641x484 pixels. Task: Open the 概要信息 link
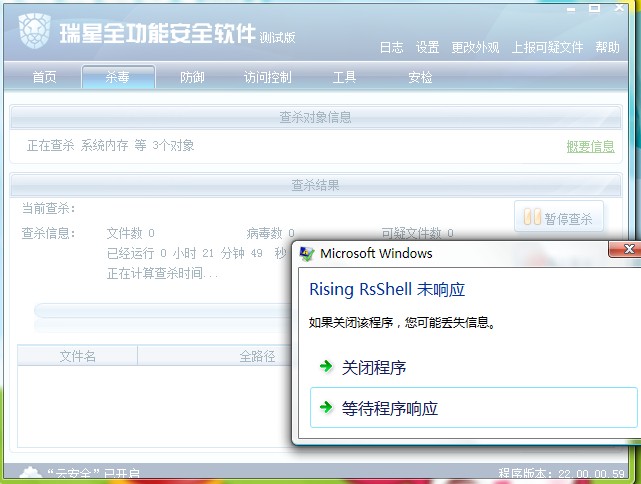pos(590,146)
